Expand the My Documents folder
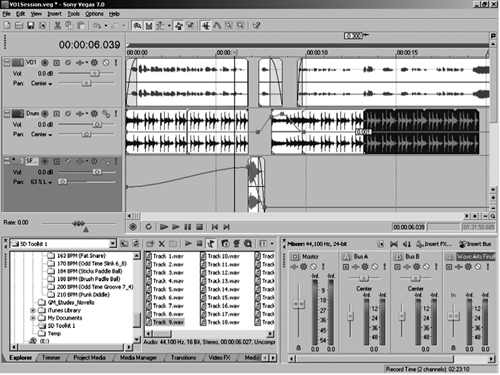Viewport: 500px width, 375px height. pos(33,318)
